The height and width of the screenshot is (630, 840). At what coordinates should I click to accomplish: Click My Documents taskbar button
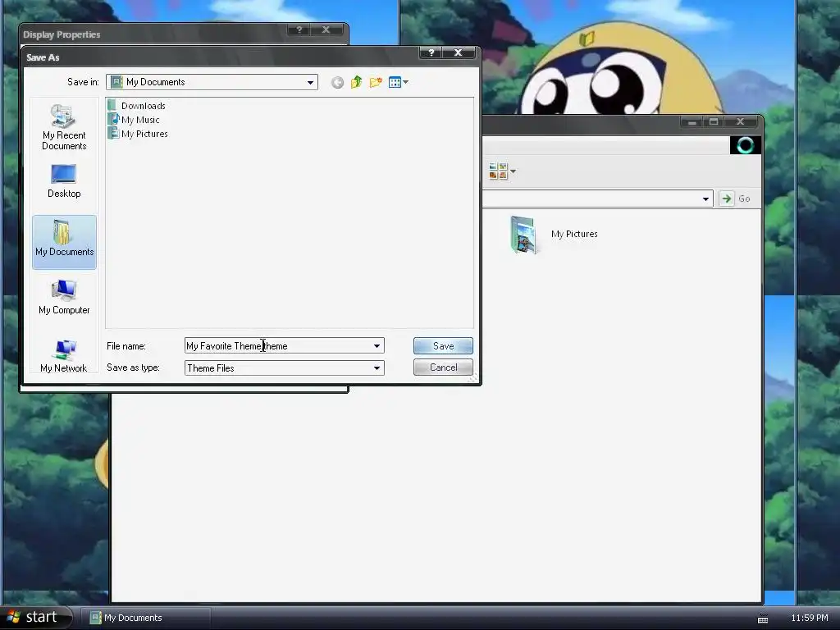point(144,618)
